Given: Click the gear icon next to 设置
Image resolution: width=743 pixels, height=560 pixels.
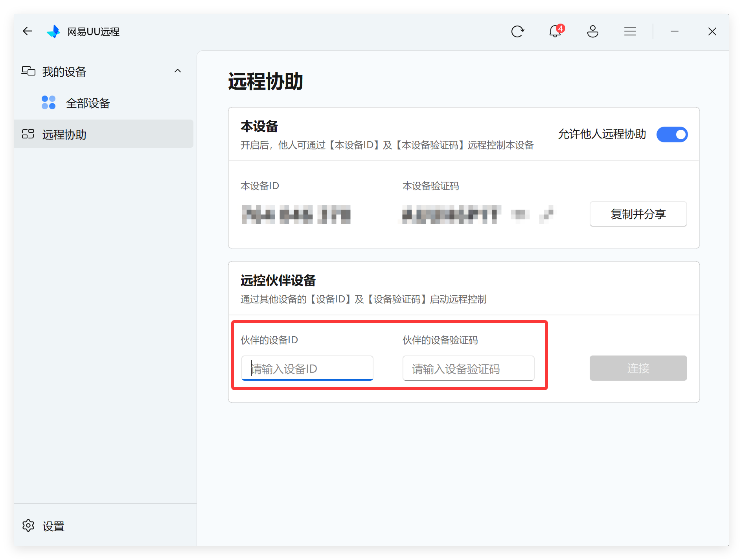Looking at the screenshot, I should coord(28,525).
